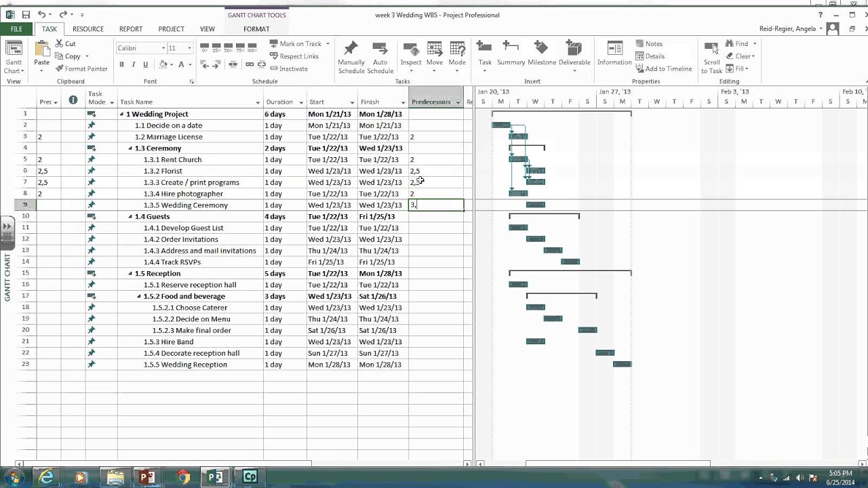Activate the Format Painter
This screenshot has height=488, width=868.
[x=81, y=68]
